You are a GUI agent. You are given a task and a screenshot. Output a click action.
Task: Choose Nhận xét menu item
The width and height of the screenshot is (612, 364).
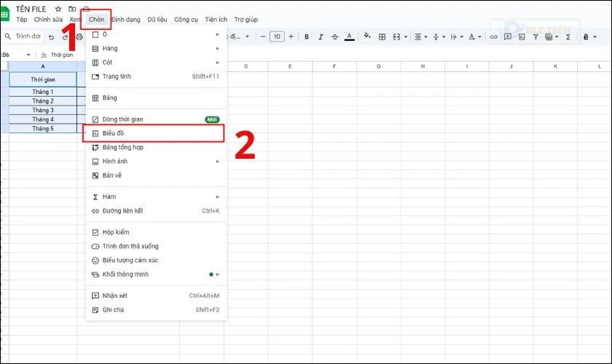click(x=156, y=296)
